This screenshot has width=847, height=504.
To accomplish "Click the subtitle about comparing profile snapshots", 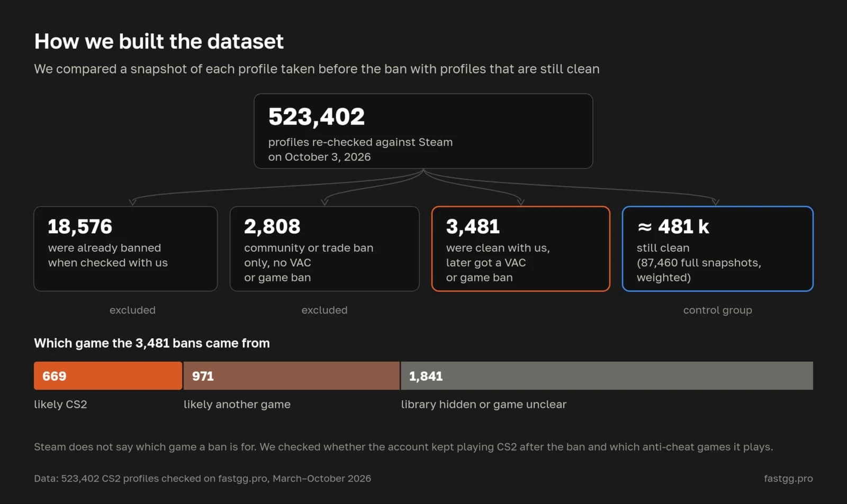I will click(x=317, y=69).
